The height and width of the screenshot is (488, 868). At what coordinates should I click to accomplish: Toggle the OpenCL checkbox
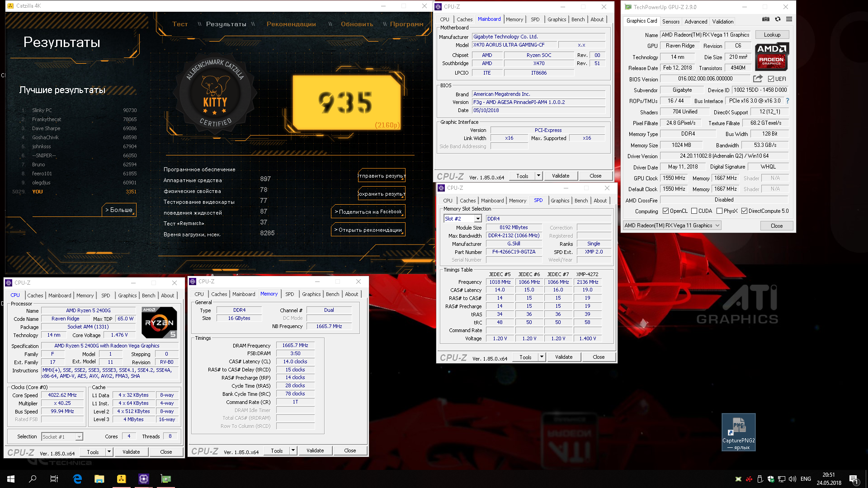click(665, 211)
